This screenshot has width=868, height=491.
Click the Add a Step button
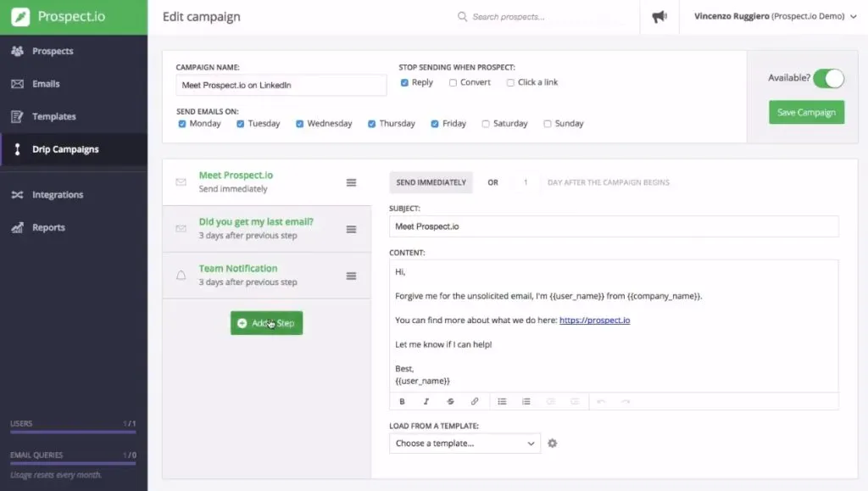[x=266, y=323]
